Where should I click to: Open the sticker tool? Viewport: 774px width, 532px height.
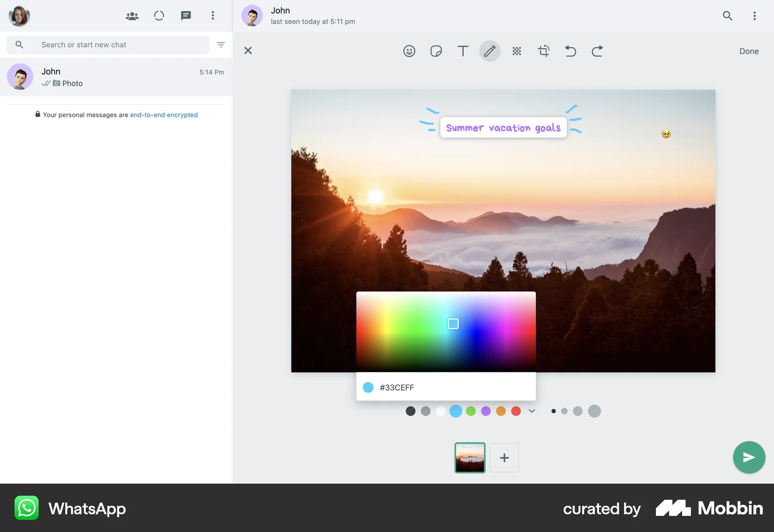point(436,51)
